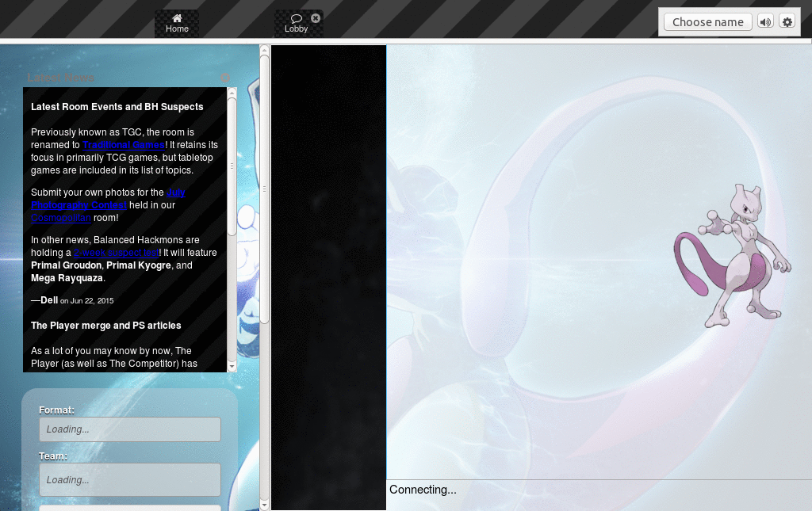Image resolution: width=812 pixels, height=511 pixels.
Task: Click the Lobby chat bubble icon
Action: click(x=297, y=17)
